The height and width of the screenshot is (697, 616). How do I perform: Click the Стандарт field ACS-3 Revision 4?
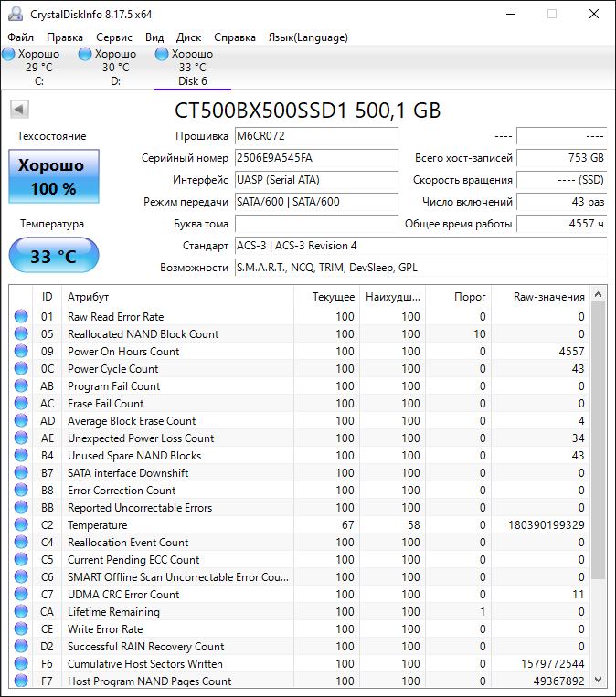pyautogui.click(x=420, y=246)
